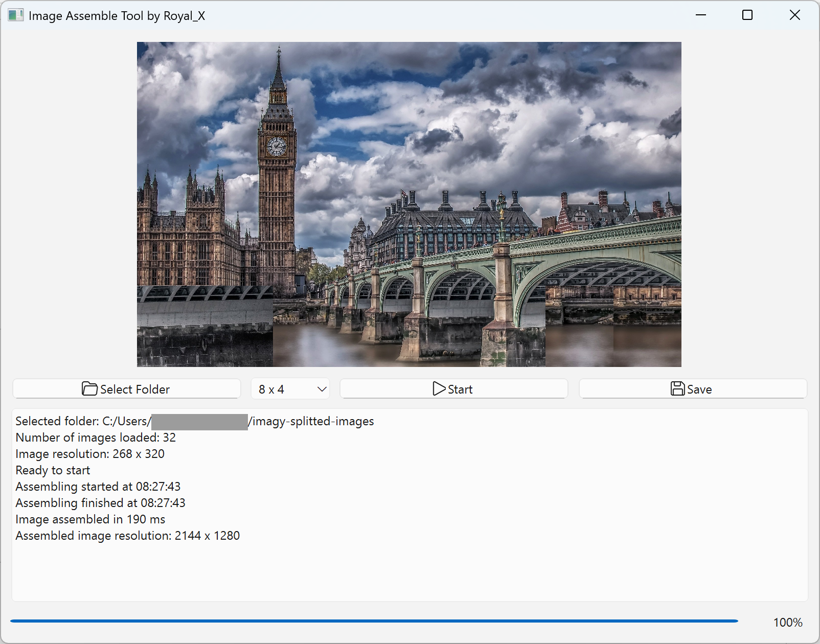
Task: Click Select Folder to choose image directory
Action: tap(126, 388)
